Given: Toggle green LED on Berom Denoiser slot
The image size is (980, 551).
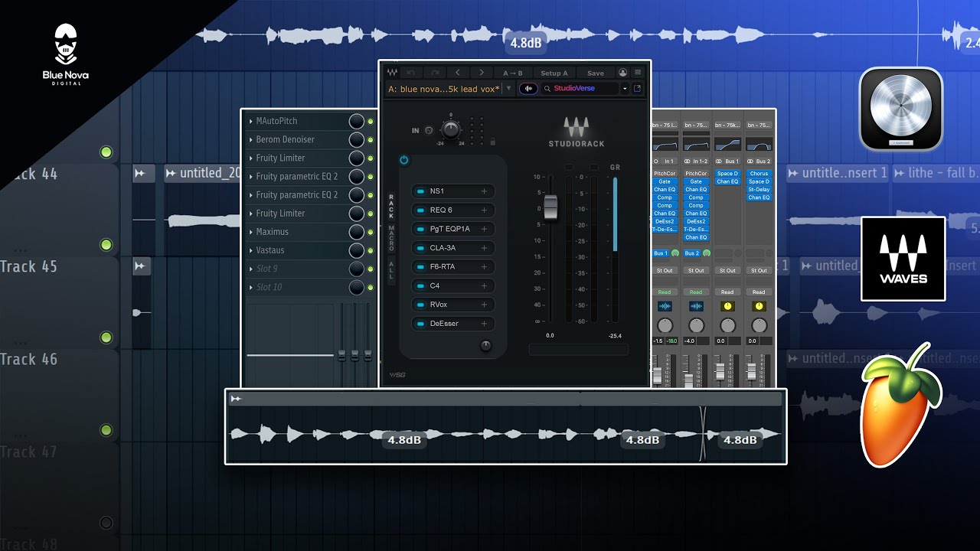Looking at the screenshot, I should tap(371, 140).
